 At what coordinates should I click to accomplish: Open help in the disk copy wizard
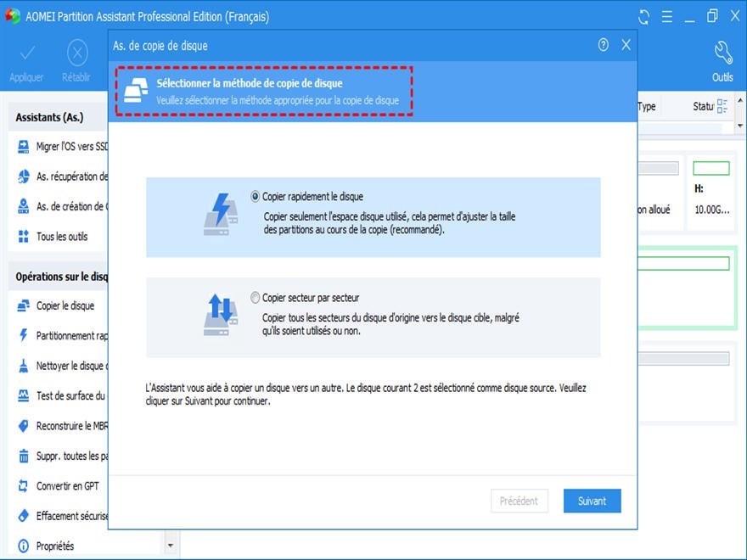tap(604, 45)
